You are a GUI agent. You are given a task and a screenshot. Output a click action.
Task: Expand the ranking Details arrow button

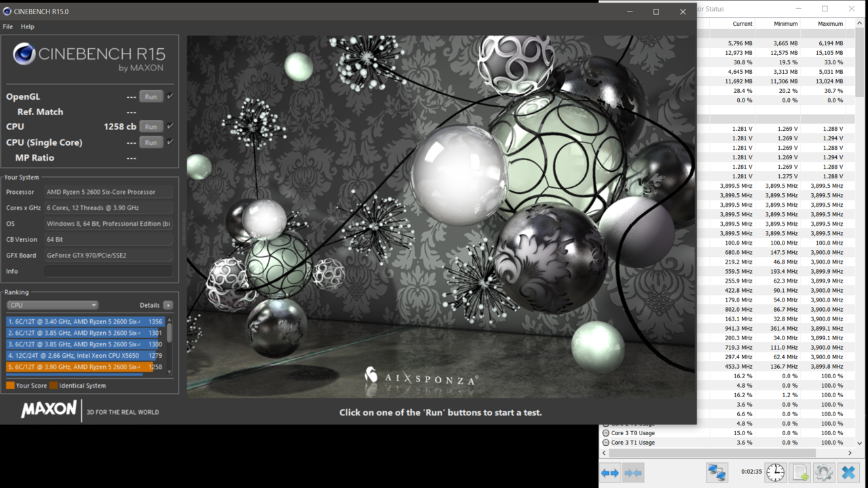[x=168, y=305]
